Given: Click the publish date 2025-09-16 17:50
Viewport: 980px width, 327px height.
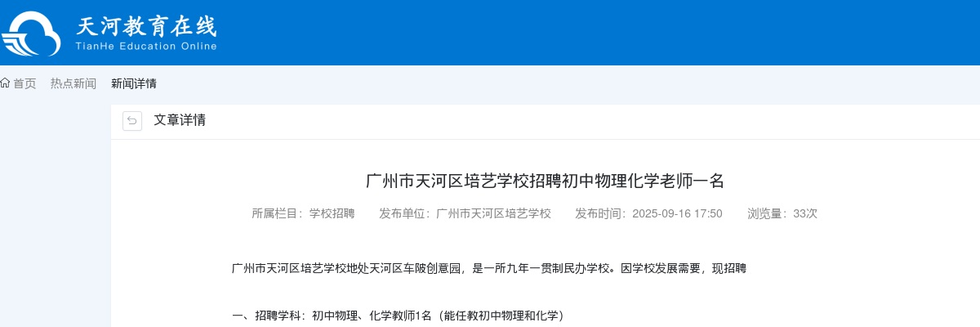Looking at the screenshot, I should pos(677,213).
